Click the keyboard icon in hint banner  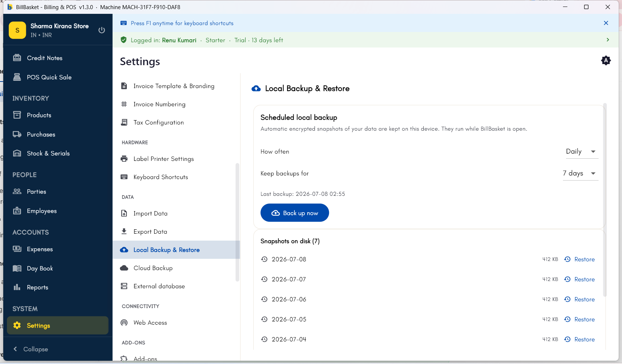tap(124, 23)
